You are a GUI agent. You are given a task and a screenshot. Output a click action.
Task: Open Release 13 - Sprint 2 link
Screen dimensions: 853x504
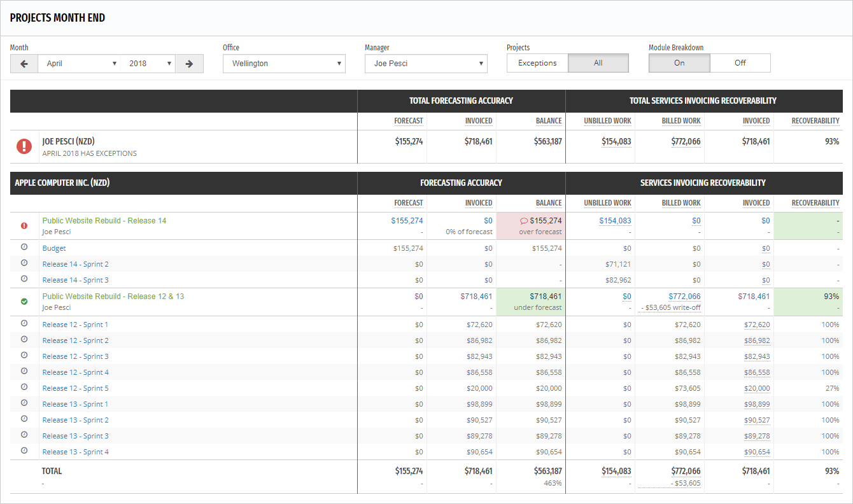coord(76,420)
